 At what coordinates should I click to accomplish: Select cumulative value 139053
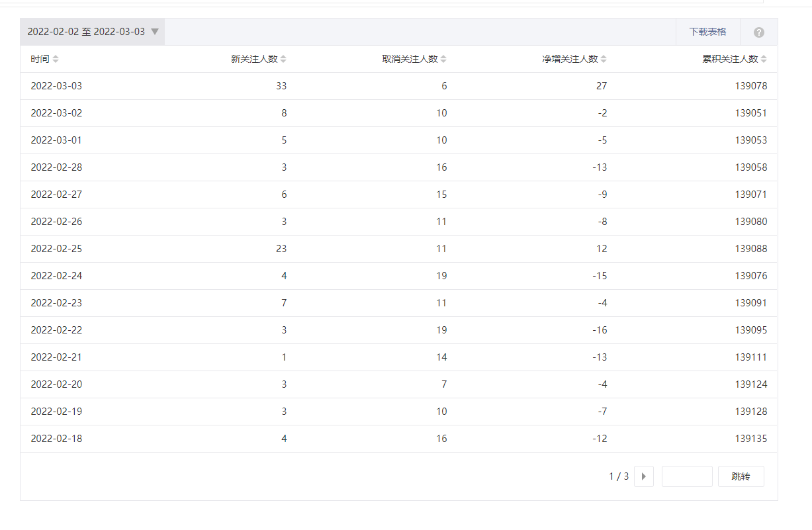tap(751, 140)
